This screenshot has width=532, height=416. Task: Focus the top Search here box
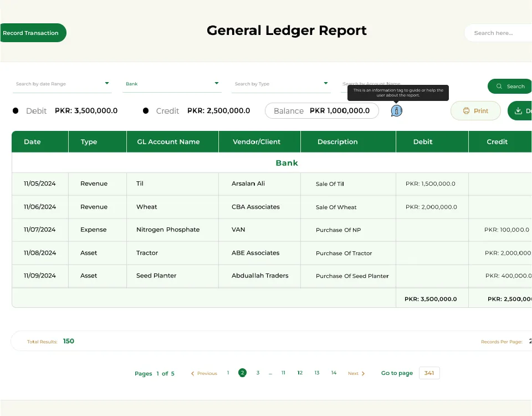(498, 33)
